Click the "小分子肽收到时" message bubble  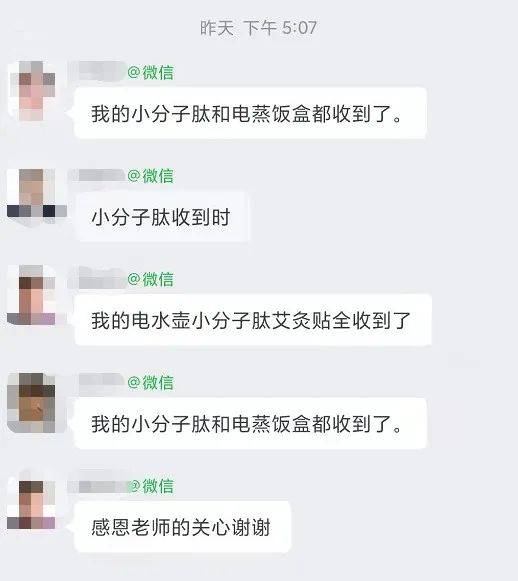[x=162, y=217]
